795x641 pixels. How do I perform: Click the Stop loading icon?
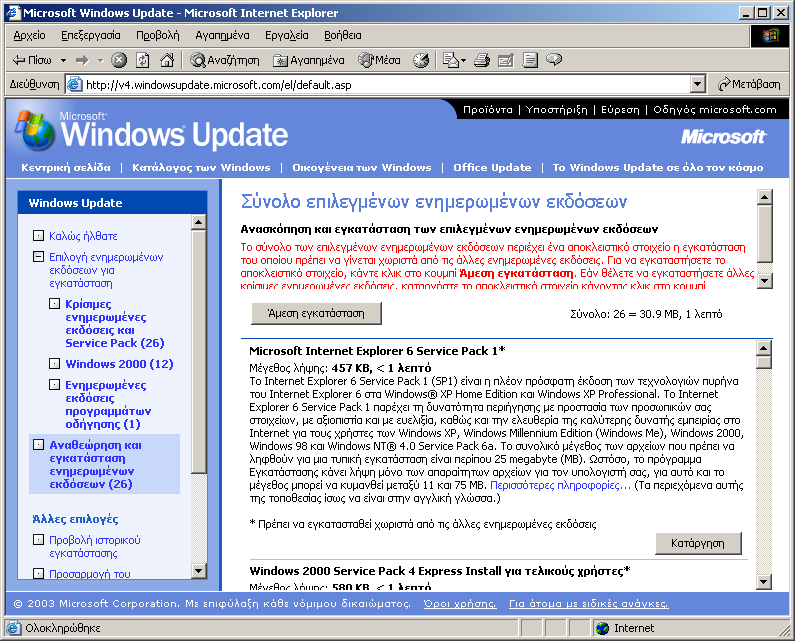(x=119, y=60)
